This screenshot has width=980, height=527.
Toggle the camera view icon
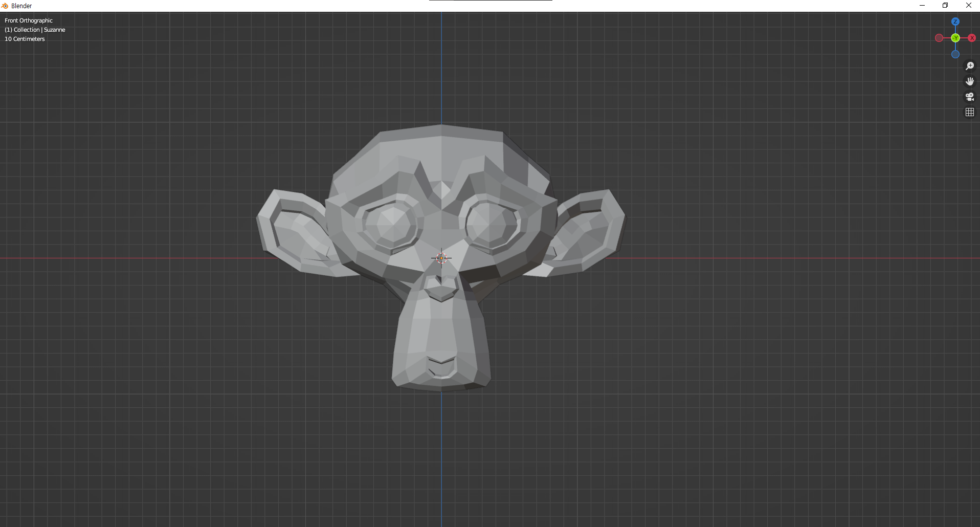coord(969,97)
